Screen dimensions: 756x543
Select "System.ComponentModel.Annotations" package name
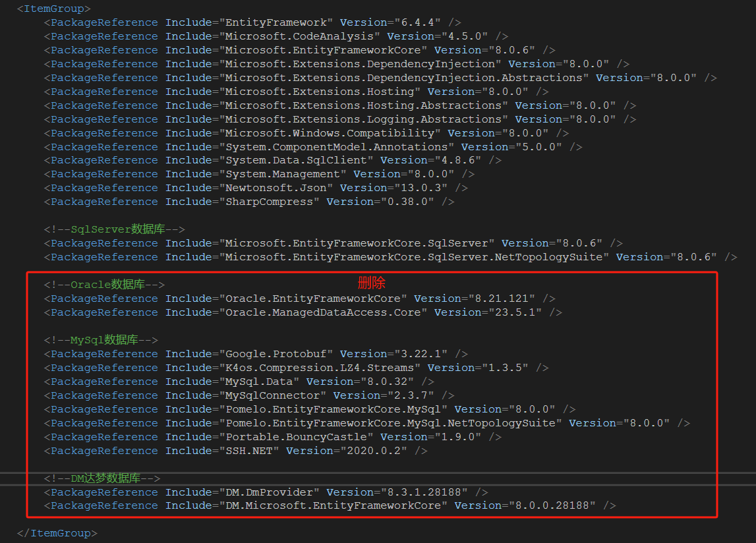337,147
